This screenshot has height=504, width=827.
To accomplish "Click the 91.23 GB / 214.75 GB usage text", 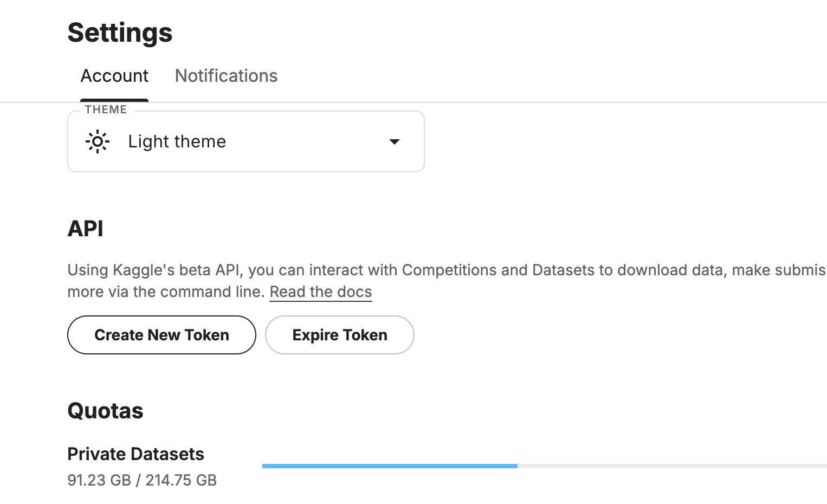I will tap(142, 480).
